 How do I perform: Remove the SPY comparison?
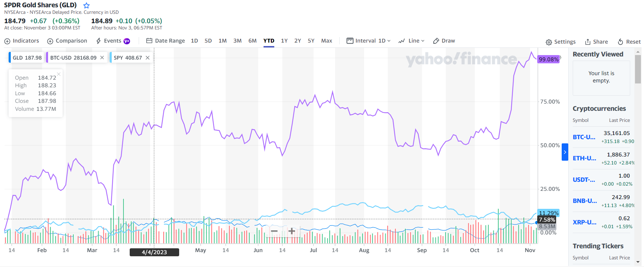coord(148,57)
